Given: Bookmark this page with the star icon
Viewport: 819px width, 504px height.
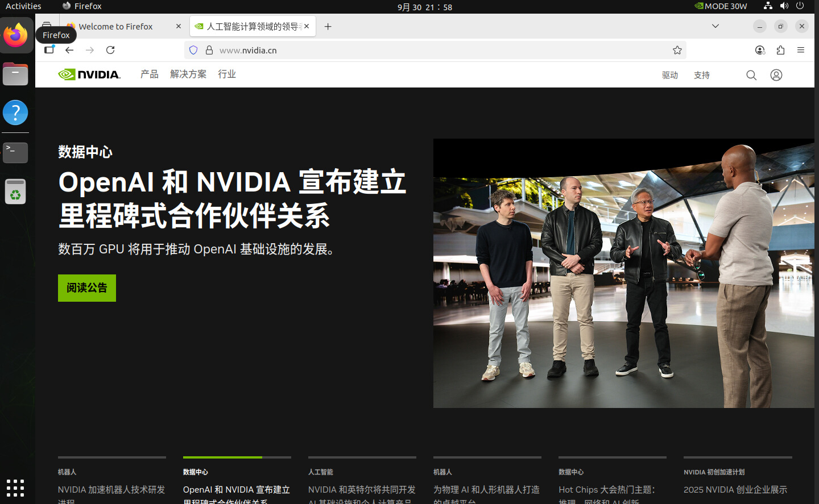Looking at the screenshot, I should 677,50.
